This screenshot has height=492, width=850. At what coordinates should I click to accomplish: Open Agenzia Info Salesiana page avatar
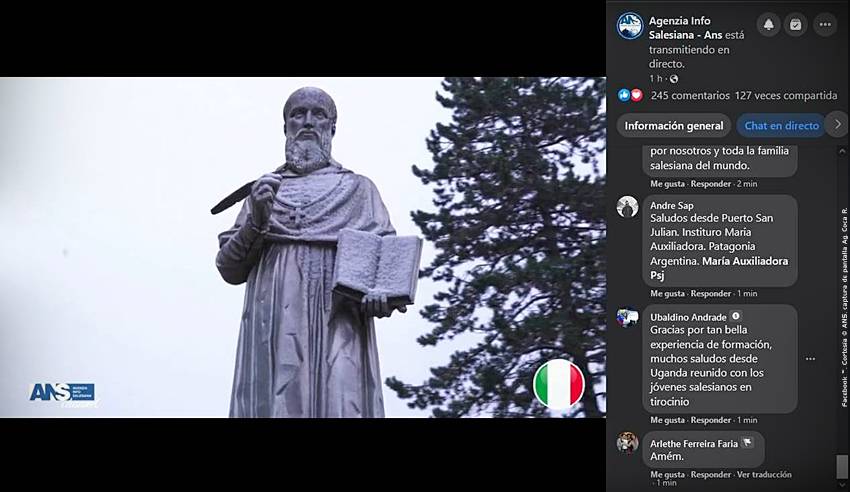pos(630,25)
